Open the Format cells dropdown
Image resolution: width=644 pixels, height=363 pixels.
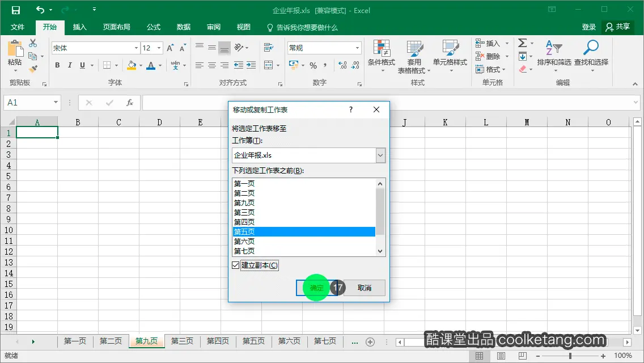(504, 69)
